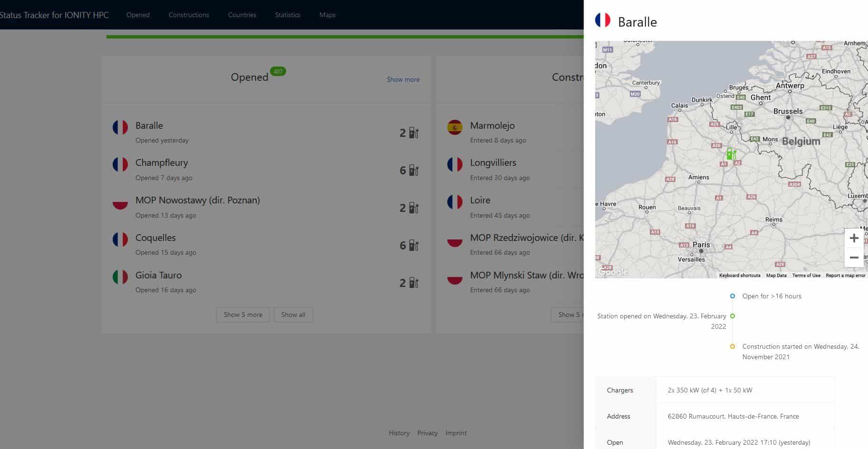This screenshot has width=868, height=449.
Task: Open the Maps navigation item
Action: pyautogui.click(x=327, y=15)
